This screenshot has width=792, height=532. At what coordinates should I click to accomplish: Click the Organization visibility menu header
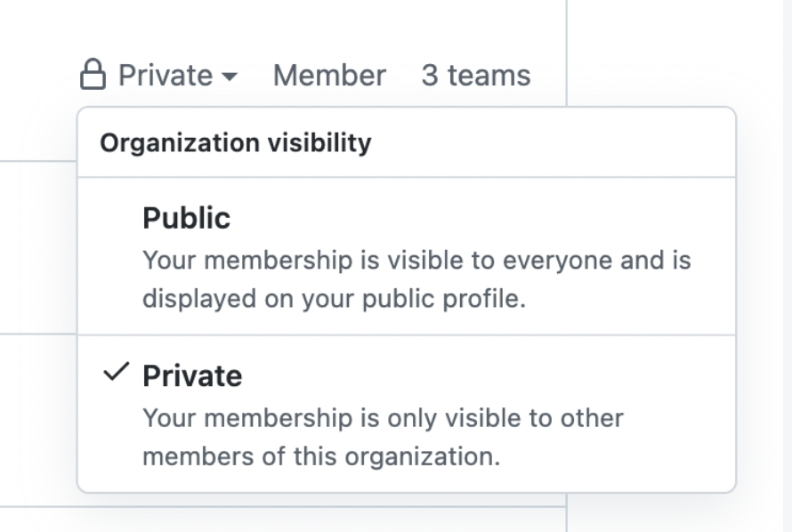235,142
